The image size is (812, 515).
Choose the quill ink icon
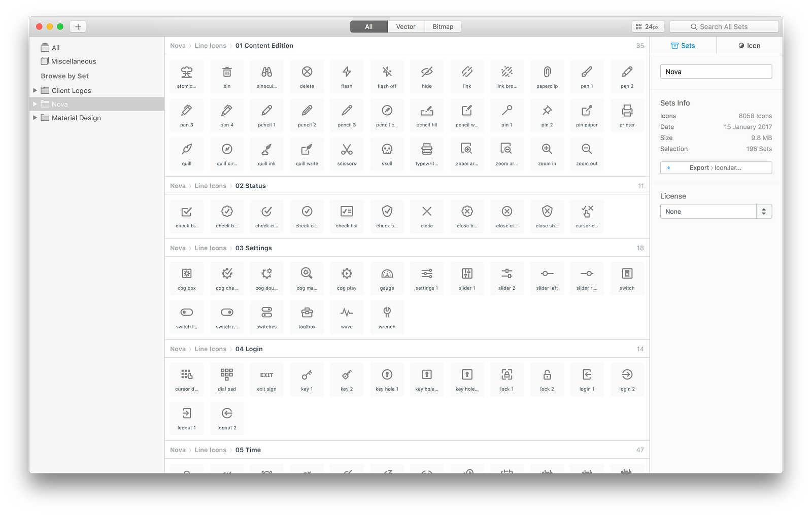coord(267,154)
